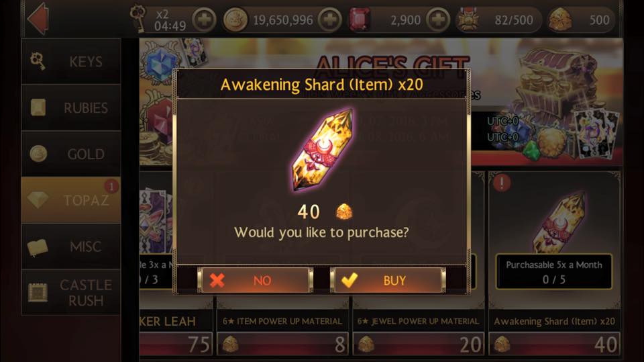Open the MISC shop tab
The width and height of the screenshot is (644, 362).
71,246
